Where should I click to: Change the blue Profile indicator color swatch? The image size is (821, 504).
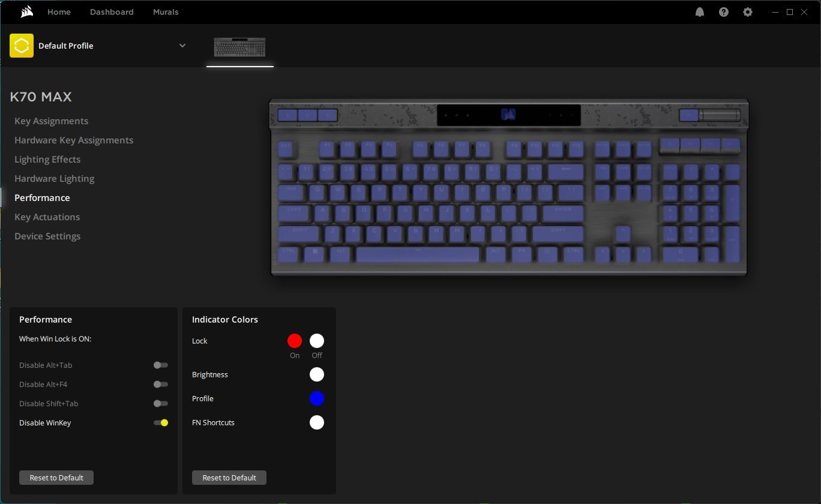click(x=317, y=398)
